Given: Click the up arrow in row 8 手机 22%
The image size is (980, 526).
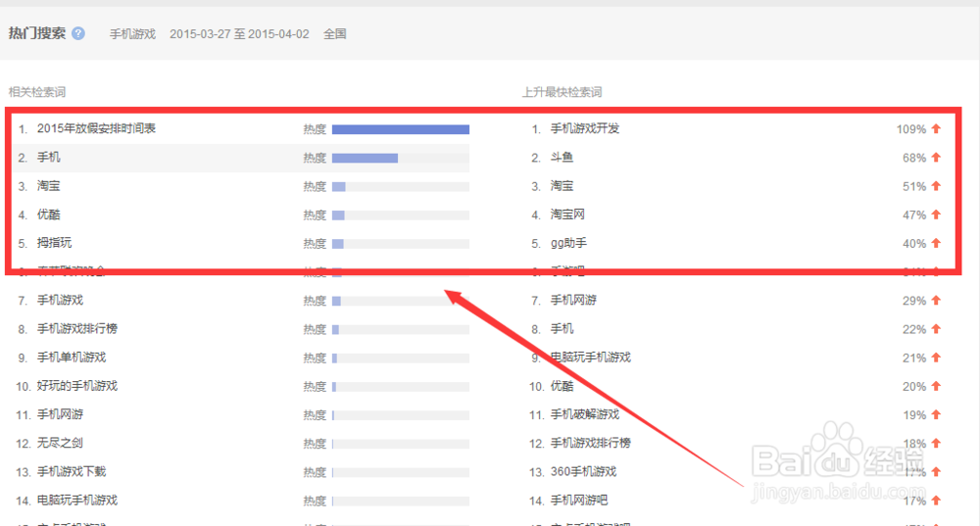Looking at the screenshot, I should pyautogui.click(x=936, y=329).
